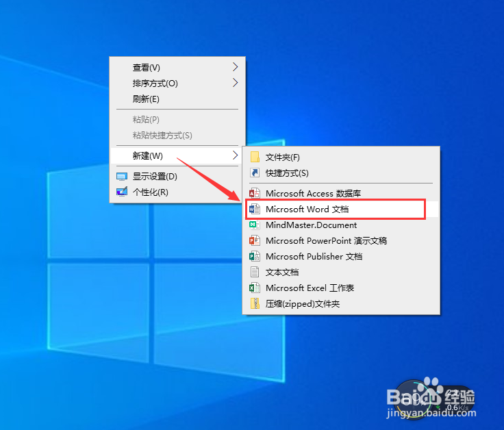Click the MindMaster document icon
The width and height of the screenshot is (504, 430).
[255, 225]
